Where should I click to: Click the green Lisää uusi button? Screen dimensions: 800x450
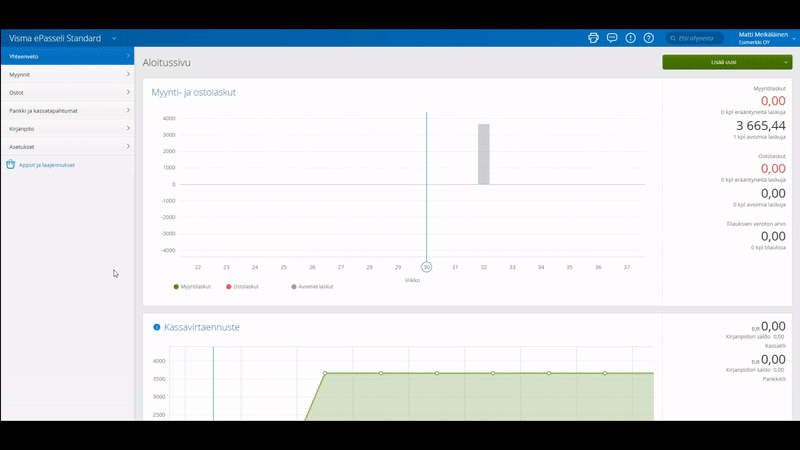coord(727,62)
